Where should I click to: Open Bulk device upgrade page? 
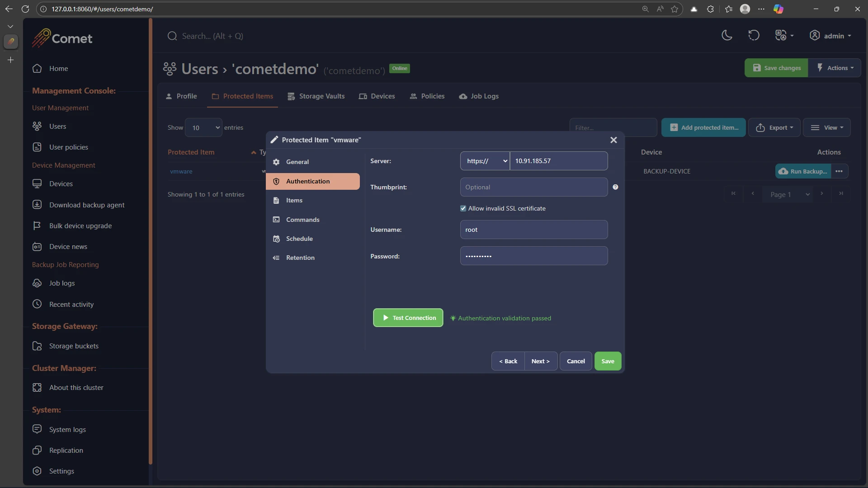click(x=80, y=226)
